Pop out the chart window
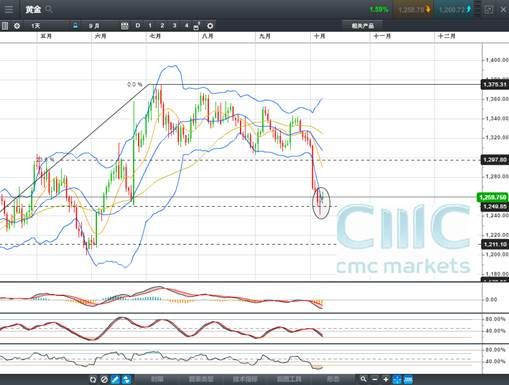509x385 pixels. (488, 9)
